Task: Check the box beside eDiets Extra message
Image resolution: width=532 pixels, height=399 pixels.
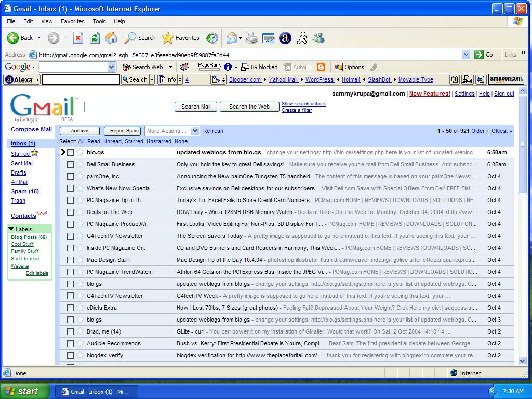Action: pyautogui.click(x=70, y=308)
